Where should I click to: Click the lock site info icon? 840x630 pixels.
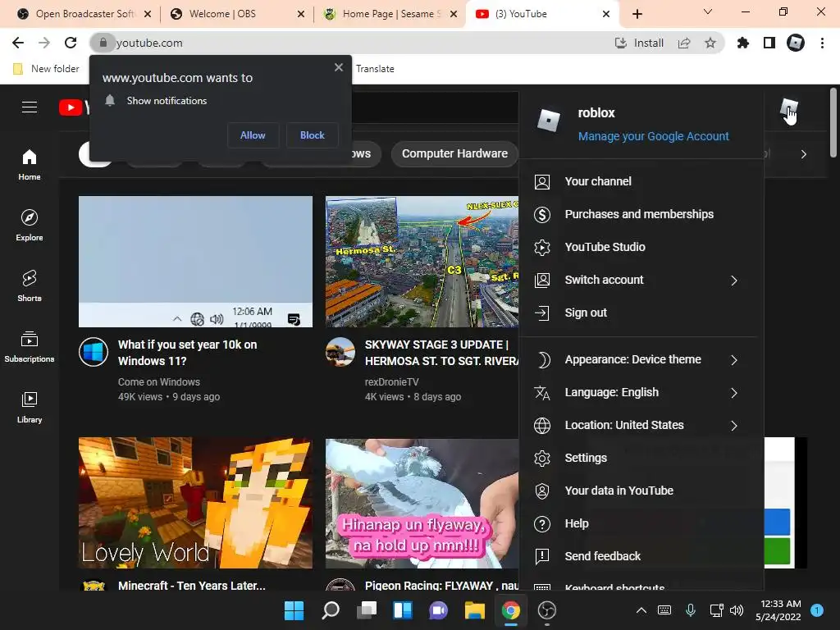[x=103, y=43]
